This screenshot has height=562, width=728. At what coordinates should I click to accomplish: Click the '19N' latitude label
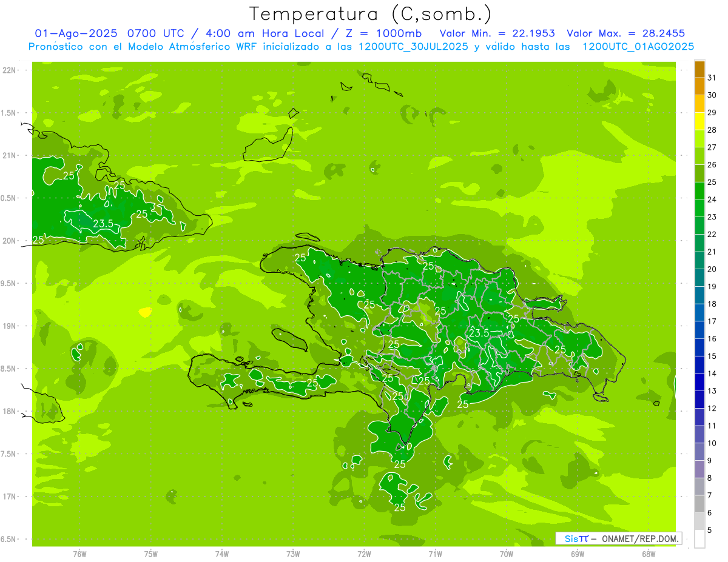point(10,326)
